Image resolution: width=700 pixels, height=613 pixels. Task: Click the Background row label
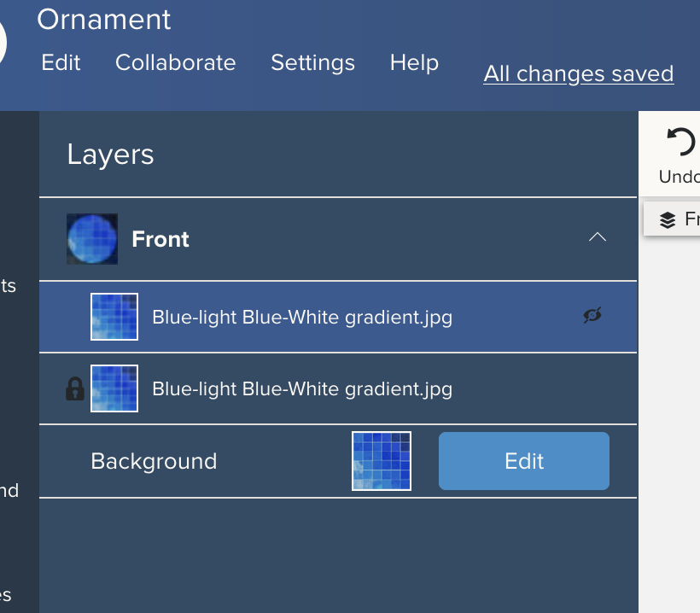pos(154,461)
